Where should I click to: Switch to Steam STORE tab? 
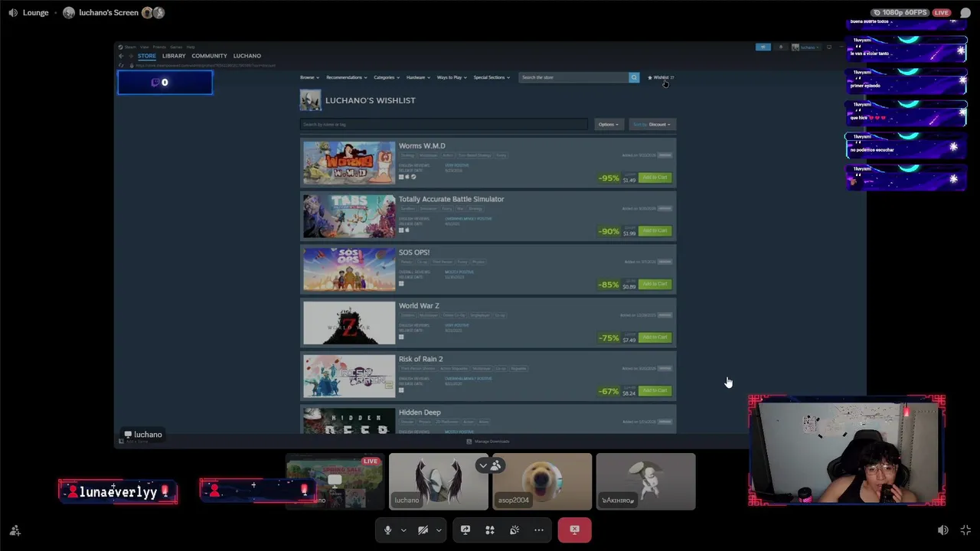147,56
